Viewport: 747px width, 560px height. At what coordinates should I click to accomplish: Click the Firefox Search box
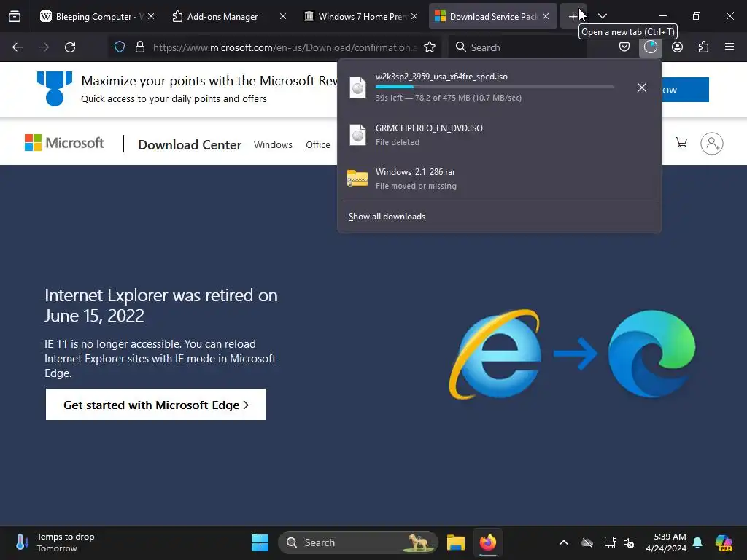click(518, 47)
